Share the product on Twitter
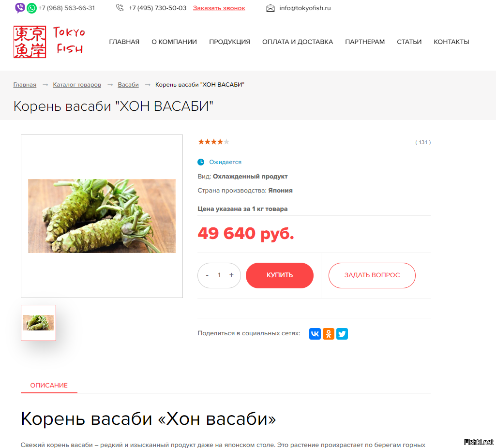Screen dimensions: 496x448 [342, 333]
